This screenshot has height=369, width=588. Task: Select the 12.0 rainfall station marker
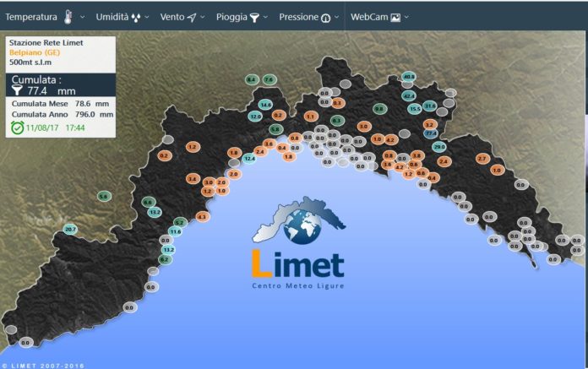(255, 117)
